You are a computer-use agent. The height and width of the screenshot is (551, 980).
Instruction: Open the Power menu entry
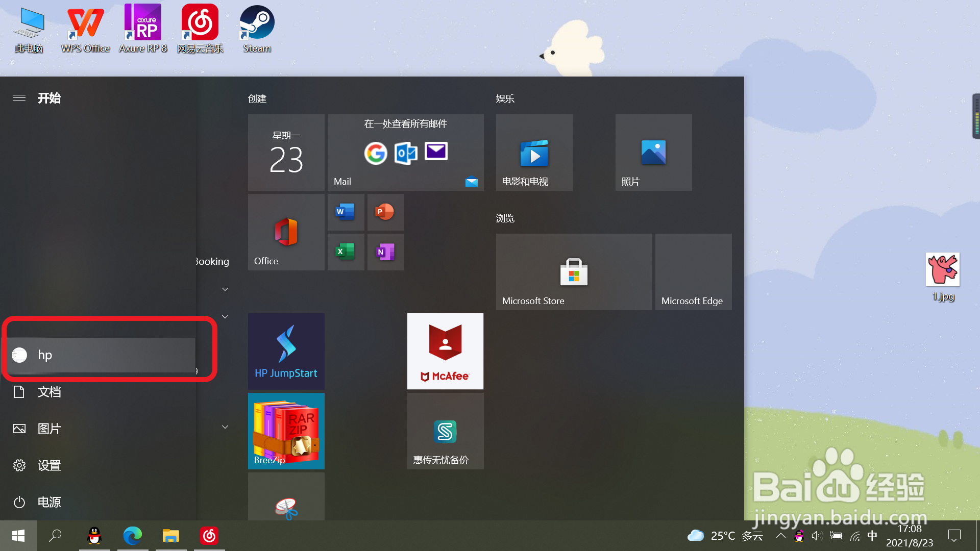click(49, 502)
